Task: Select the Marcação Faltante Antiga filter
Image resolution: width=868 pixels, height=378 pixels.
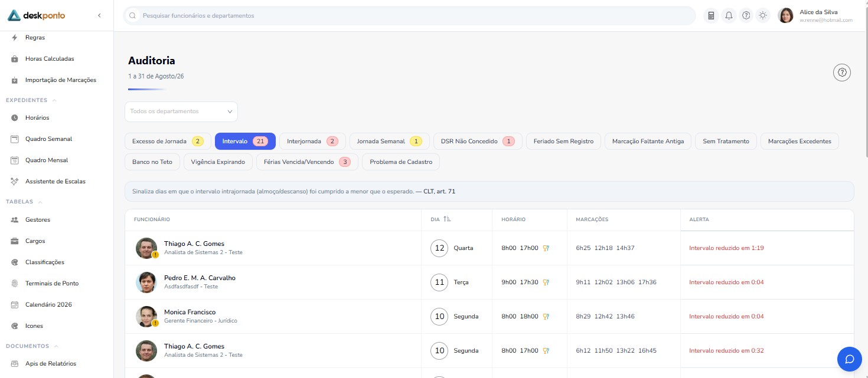Action: (x=648, y=142)
